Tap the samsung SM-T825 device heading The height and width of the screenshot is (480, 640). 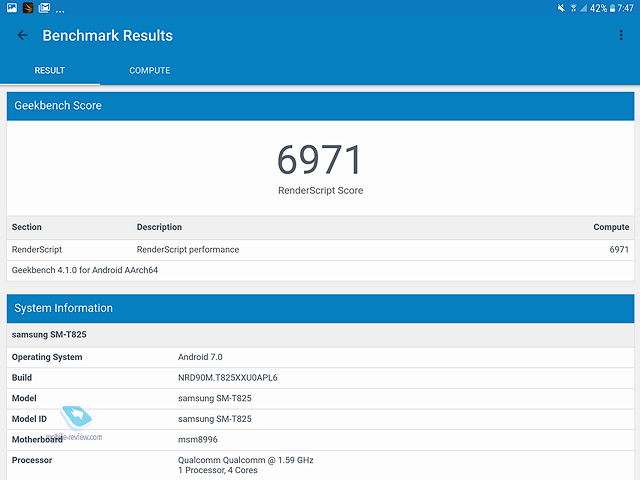pos(49,335)
